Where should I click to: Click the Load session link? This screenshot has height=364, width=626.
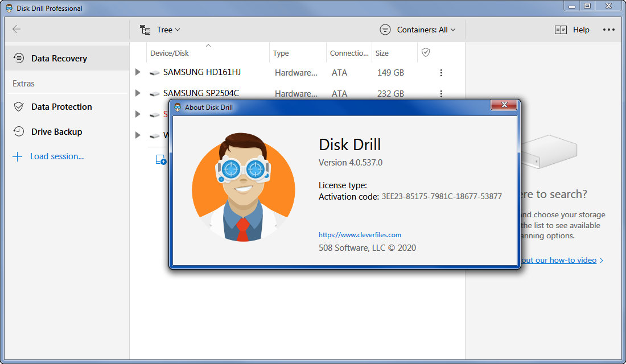57,156
